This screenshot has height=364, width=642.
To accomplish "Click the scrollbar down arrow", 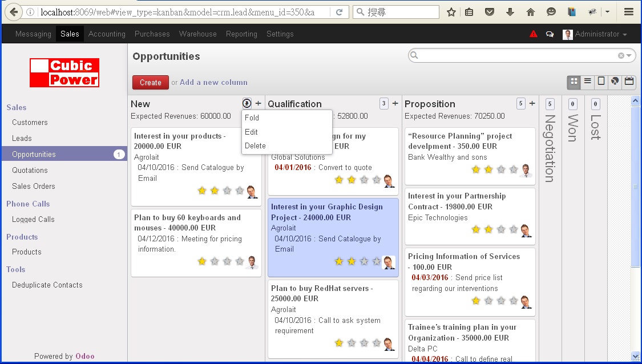I will click(635, 356).
